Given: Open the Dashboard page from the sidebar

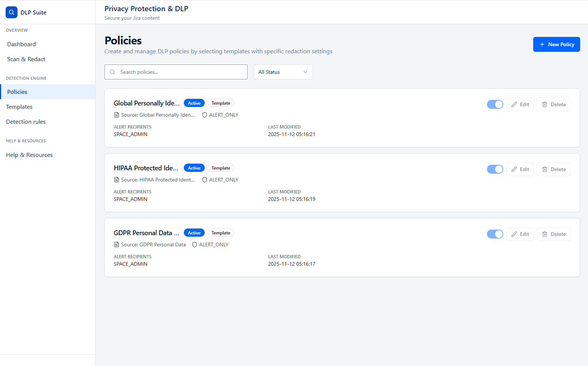Looking at the screenshot, I should pyautogui.click(x=22, y=44).
